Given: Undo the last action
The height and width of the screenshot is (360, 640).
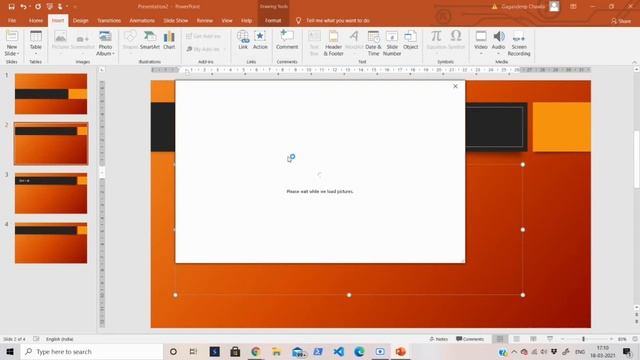Looking at the screenshot, I should point(23,7).
